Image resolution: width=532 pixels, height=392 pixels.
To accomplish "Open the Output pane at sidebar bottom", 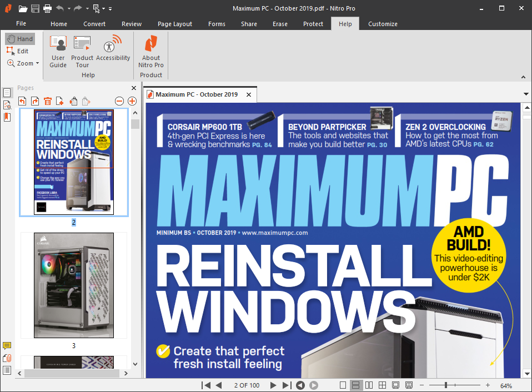I will pyautogui.click(x=7, y=370).
